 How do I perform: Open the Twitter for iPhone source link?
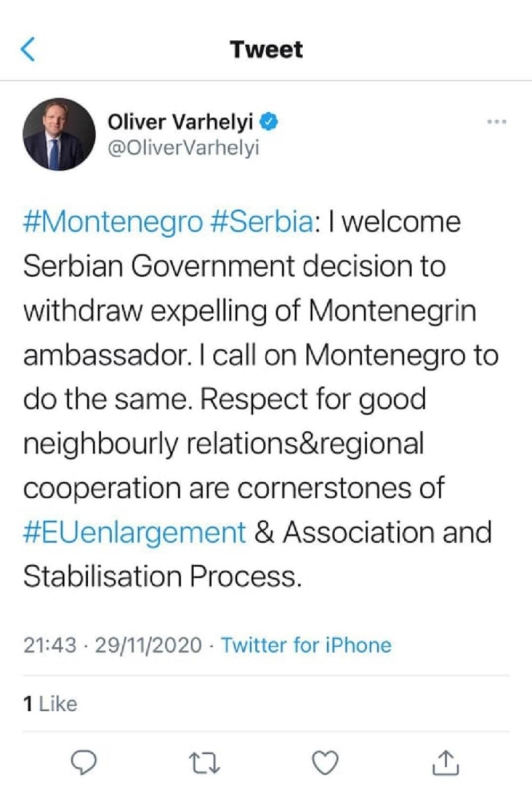click(306, 645)
